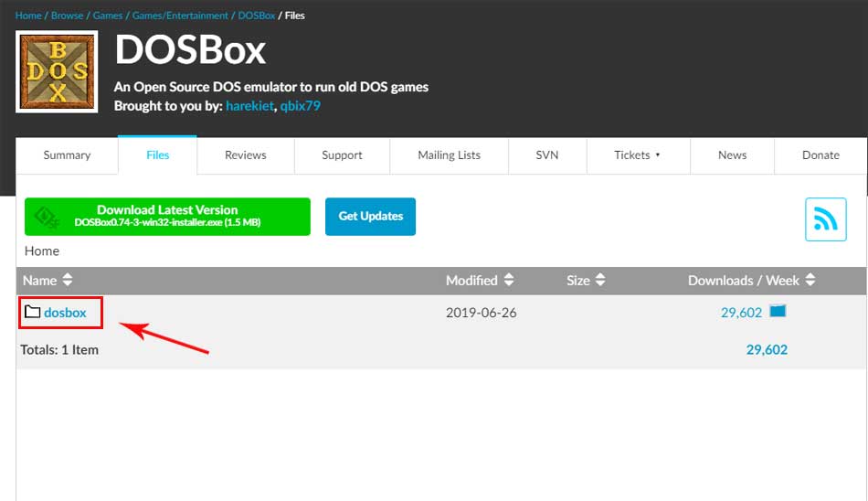The width and height of the screenshot is (868, 501).
Task: Click the DOSBox breadcrumb link
Action: tap(257, 16)
